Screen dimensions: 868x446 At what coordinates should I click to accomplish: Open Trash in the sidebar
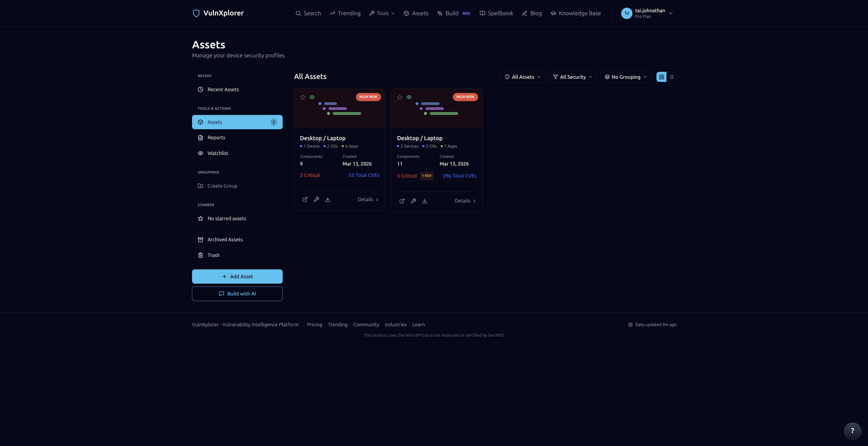[237, 255]
